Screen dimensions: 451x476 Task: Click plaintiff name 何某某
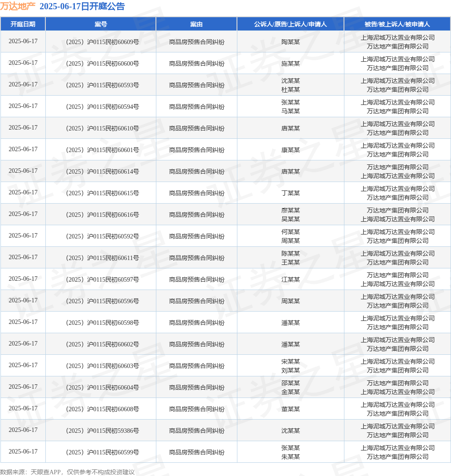coord(291,232)
